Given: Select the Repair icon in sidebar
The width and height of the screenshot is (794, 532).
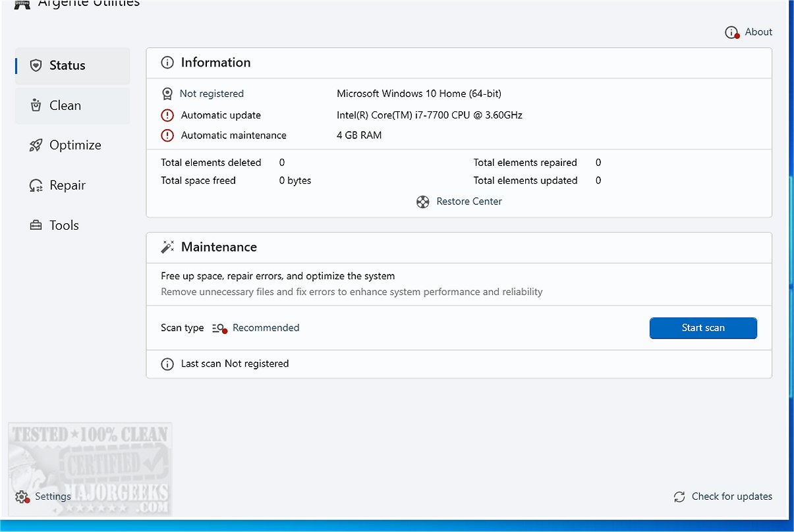Looking at the screenshot, I should (x=36, y=186).
